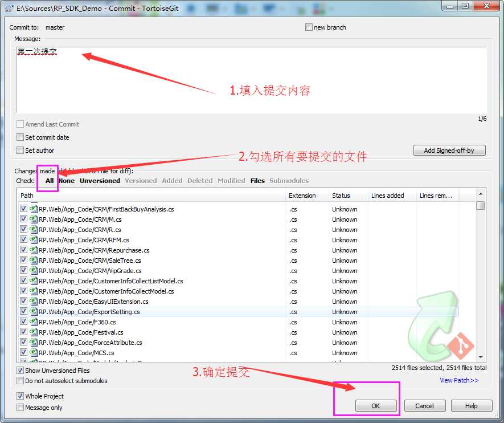Enable the new branch checkbox
This screenshot has width=504, height=423.
pyautogui.click(x=309, y=27)
